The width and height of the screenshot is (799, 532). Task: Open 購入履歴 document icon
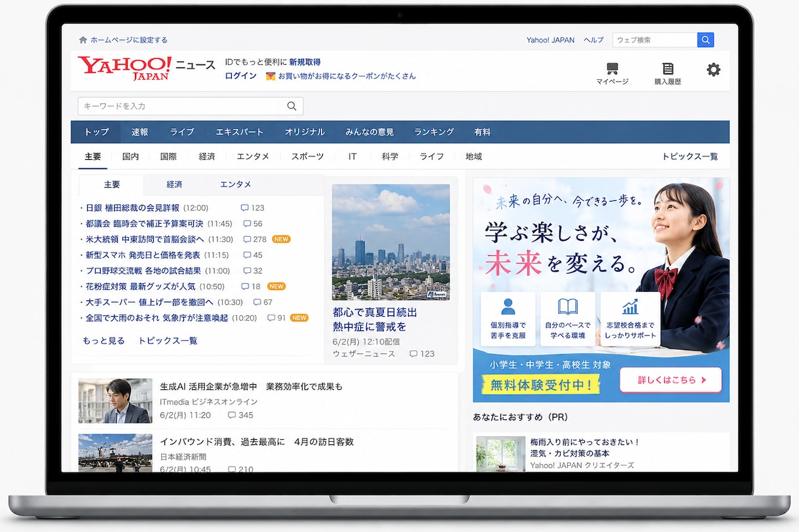pyautogui.click(x=667, y=69)
